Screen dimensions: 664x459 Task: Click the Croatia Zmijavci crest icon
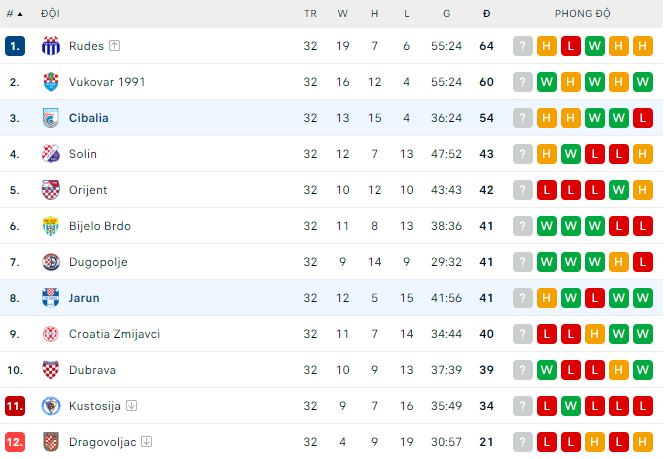(x=51, y=334)
